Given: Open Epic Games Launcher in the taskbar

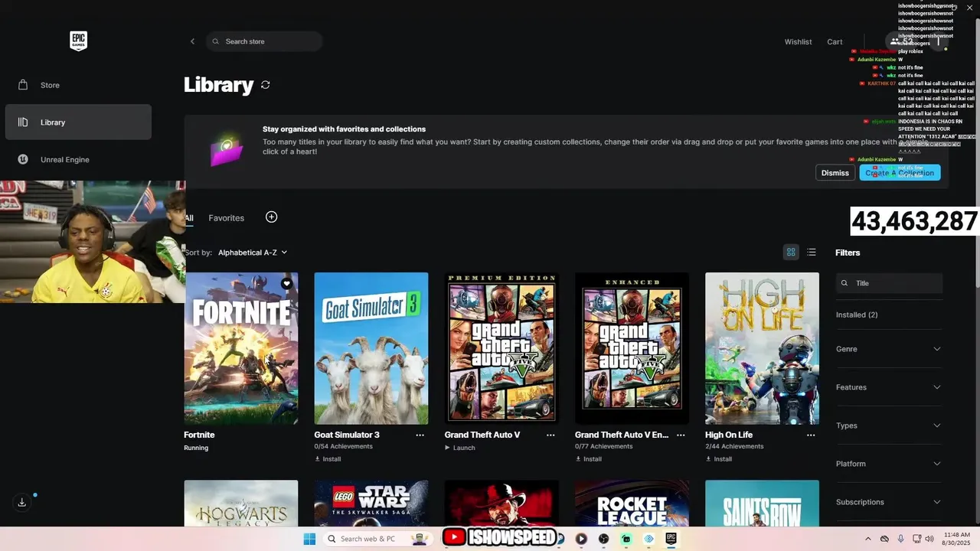Looking at the screenshot, I should click(671, 539).
